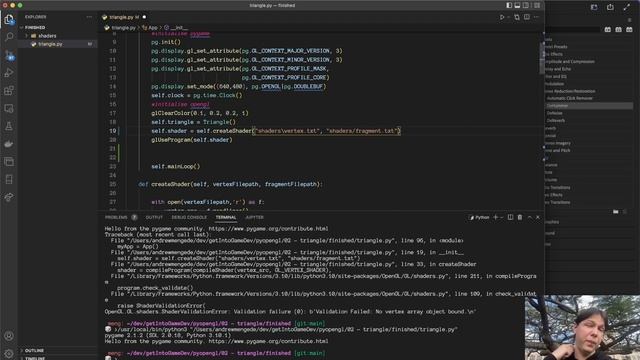Split the terminal pane
This screenshot has height=360, width=640.
point(510,217)
